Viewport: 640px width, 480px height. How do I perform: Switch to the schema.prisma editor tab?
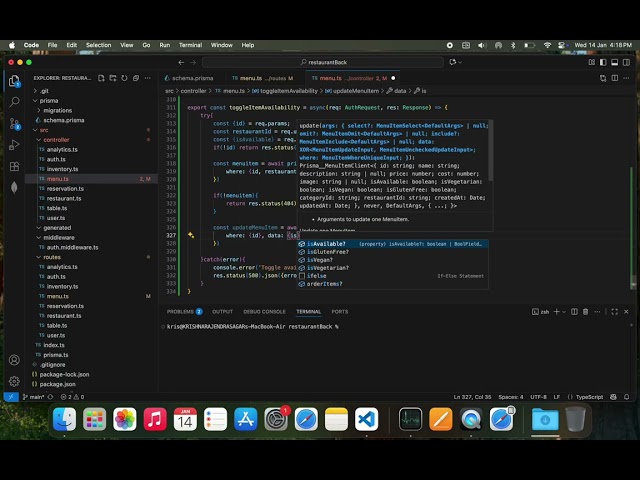[x=192, y=78]
